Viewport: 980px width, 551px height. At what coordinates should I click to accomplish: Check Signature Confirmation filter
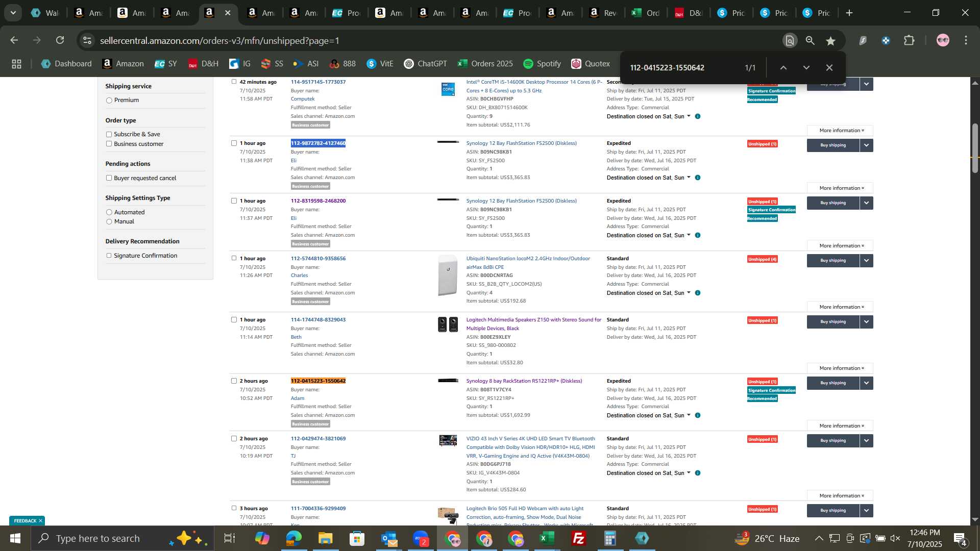tap(109, 256)
